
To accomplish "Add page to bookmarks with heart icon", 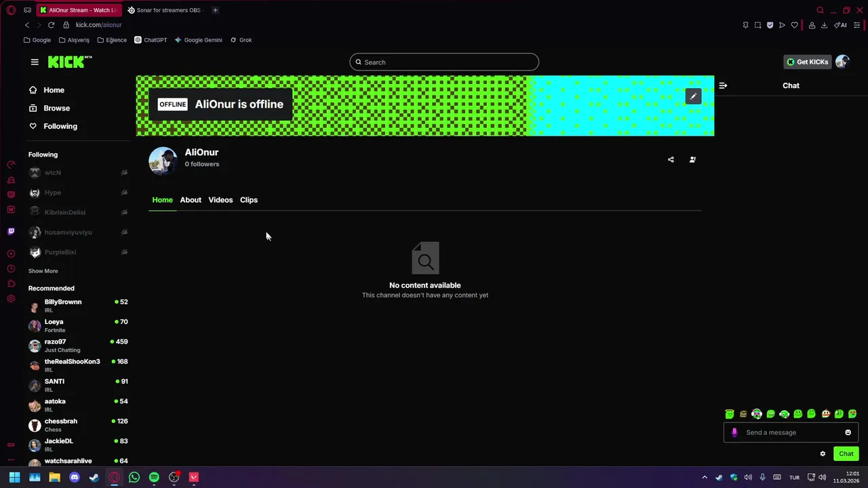I will (795, 25).
